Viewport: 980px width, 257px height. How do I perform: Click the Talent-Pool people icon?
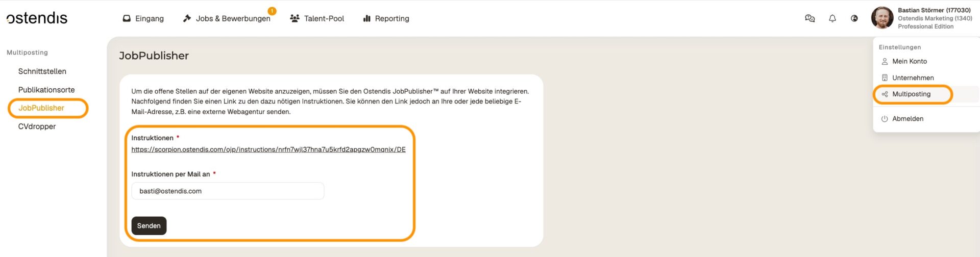tap(295, 18)
